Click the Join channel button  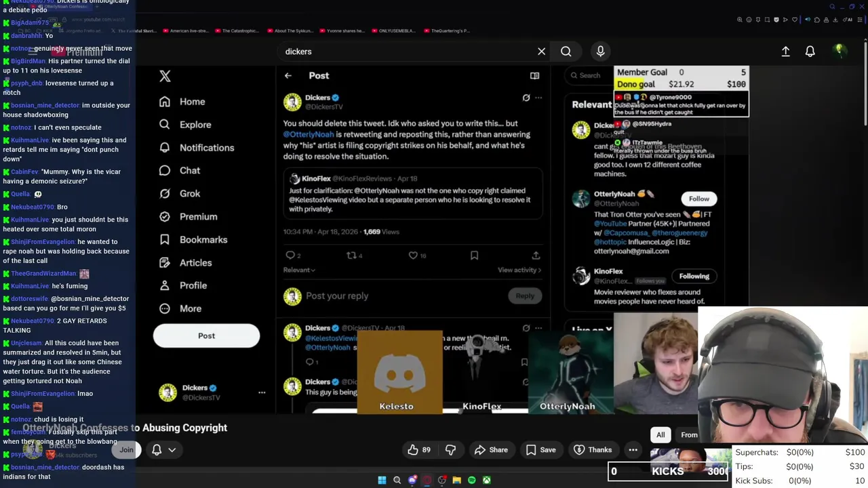click(x=126, y=449)
